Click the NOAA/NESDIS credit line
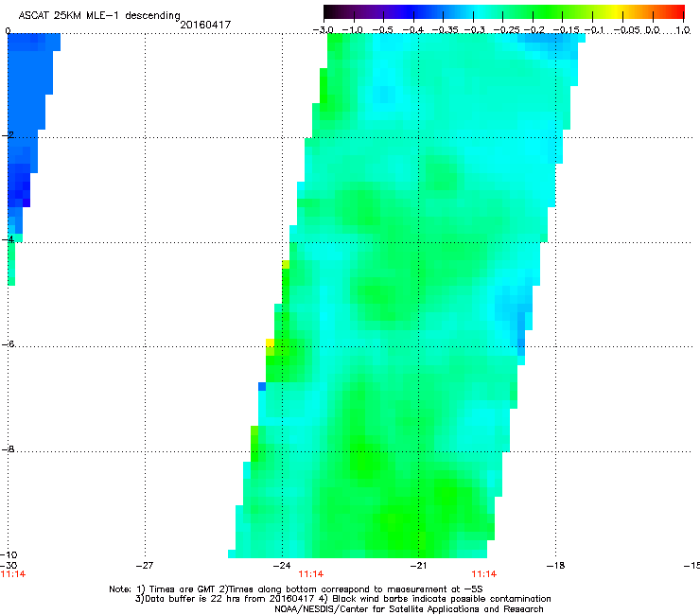 (x=409, y=609)
